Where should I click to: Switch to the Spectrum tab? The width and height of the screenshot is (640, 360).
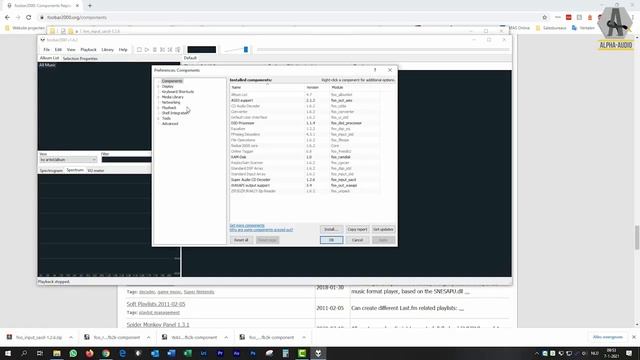[x=75, y=170]
